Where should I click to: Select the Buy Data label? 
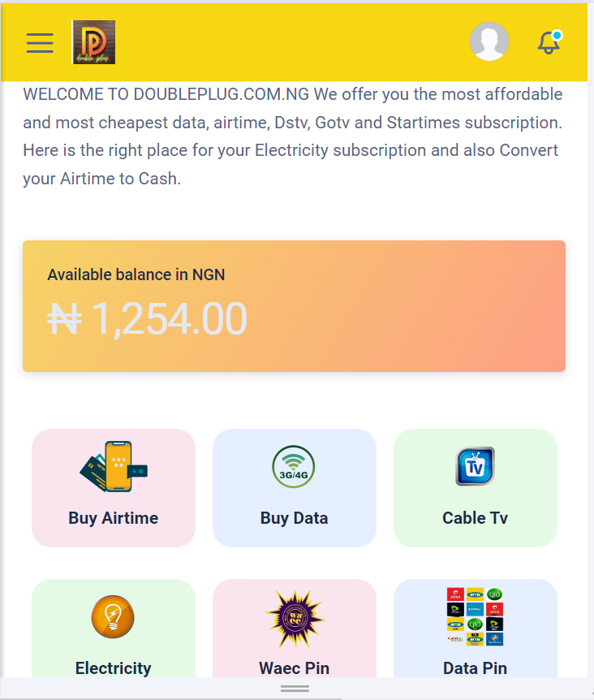point(295,518)
